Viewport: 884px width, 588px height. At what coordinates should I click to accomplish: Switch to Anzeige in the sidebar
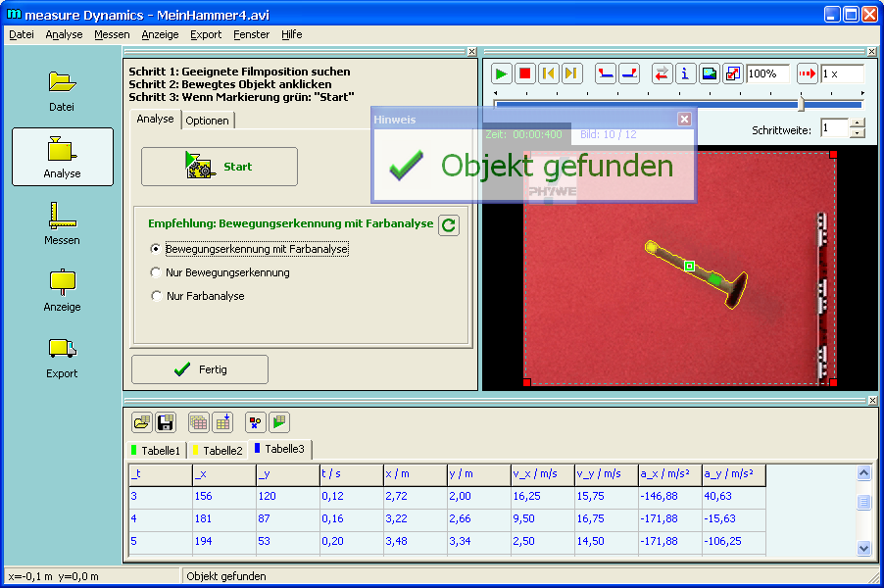[x=62, y=290]
